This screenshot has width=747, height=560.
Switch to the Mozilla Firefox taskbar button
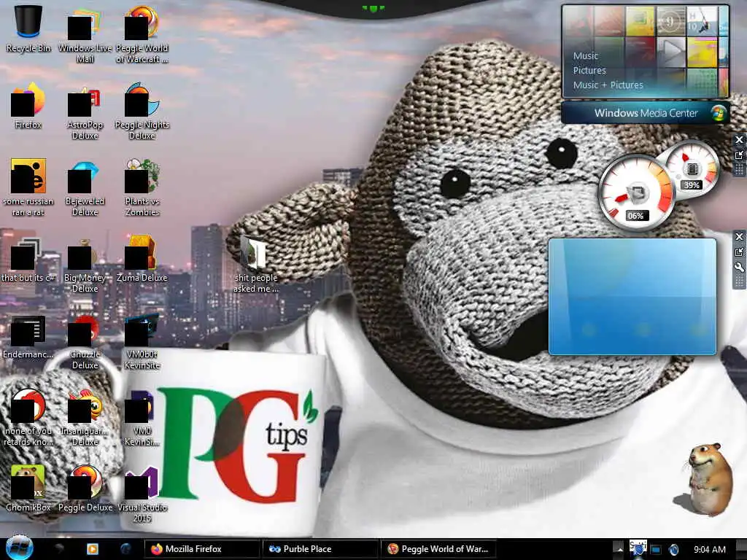point(203,548)
